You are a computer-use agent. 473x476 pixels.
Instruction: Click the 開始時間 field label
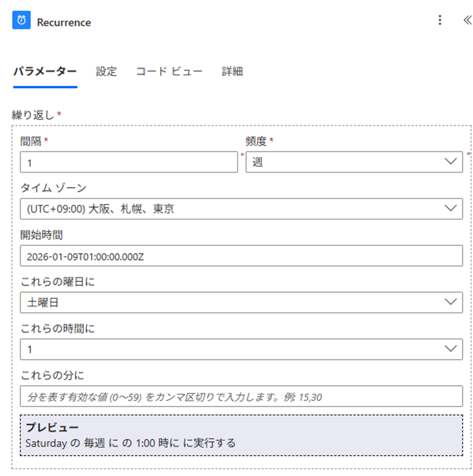pos(42,235)
